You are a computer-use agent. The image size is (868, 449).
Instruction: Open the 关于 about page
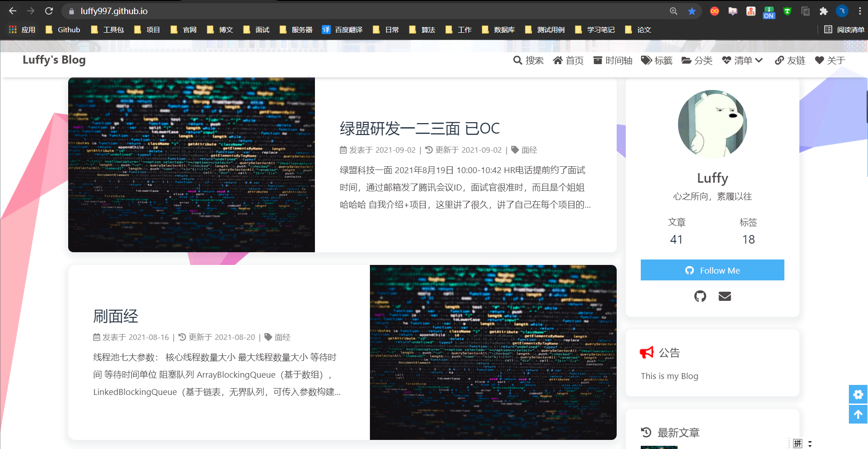[830, 60]
